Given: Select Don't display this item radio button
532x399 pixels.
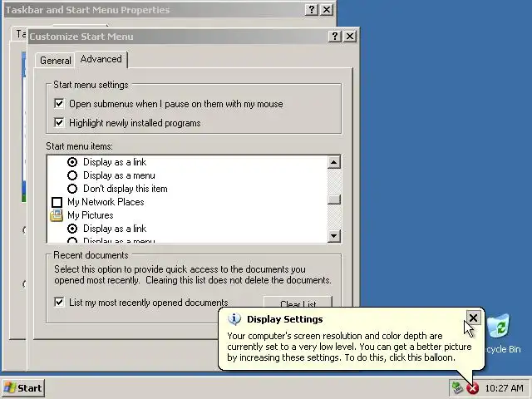Looking at the screenshot, I should pos(72,189).
